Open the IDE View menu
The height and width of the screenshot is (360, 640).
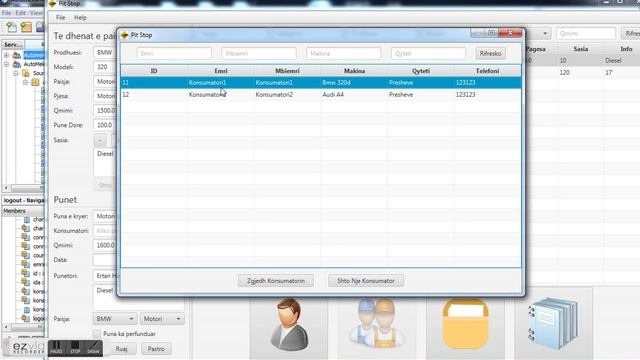pyautogui.click(x=36, y=13)
